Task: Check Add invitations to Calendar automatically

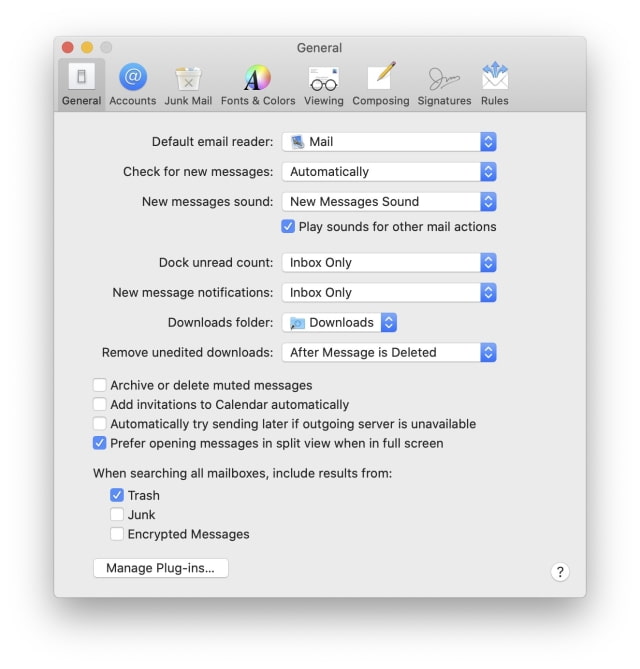Action: pyautogui.click(x=100, y=405)
